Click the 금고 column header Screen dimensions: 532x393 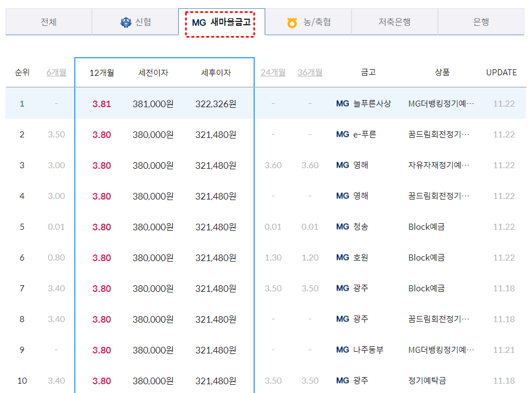point(368,72)
